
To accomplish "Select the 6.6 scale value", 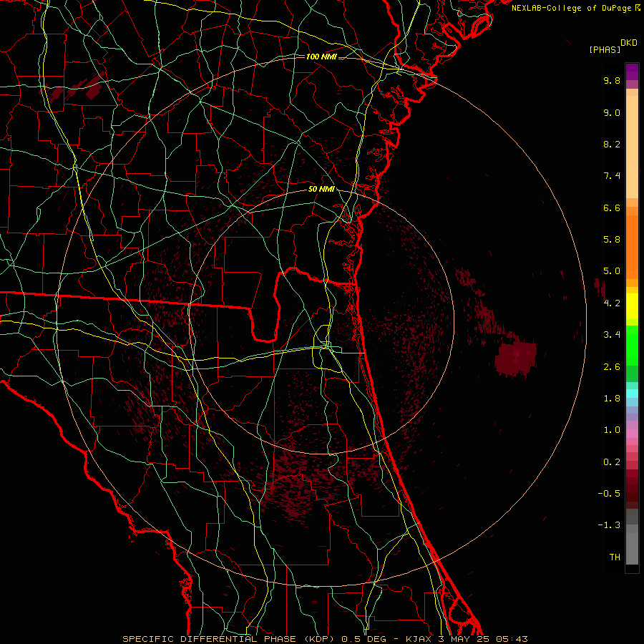I will [612, 208].
